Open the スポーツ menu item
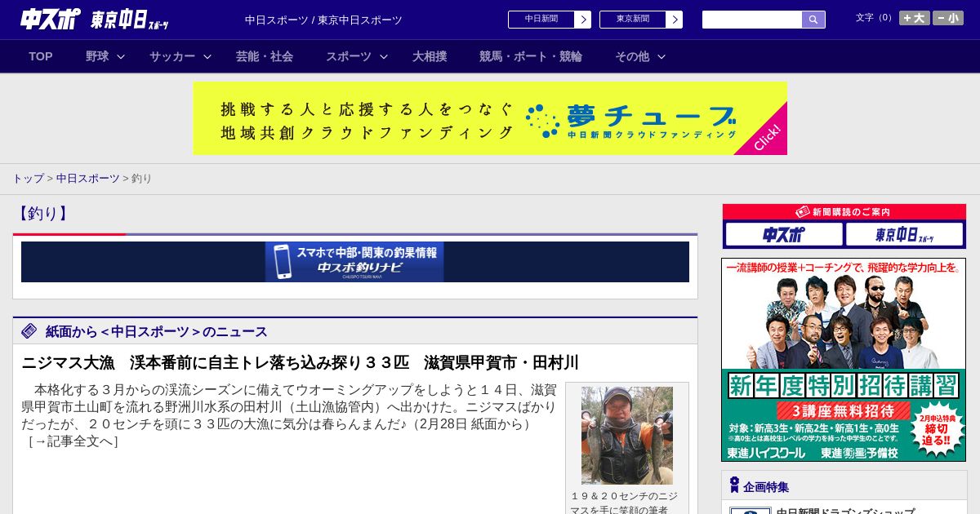The image size is (980, 514). point(349,56)
